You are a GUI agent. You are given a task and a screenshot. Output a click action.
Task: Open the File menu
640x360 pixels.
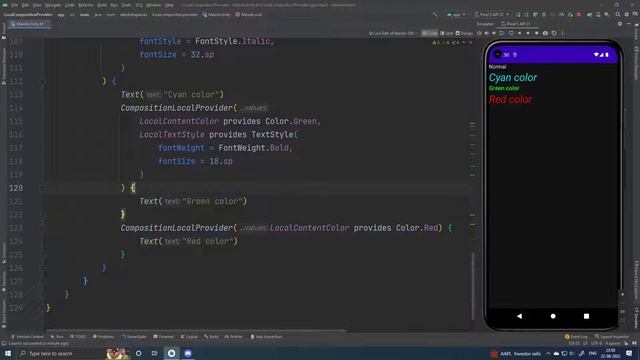pos(15,5)
